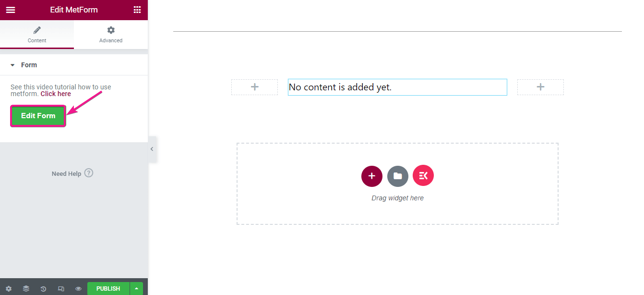
Task: Open the Click here tutorial link
Action: coord(56,94)
